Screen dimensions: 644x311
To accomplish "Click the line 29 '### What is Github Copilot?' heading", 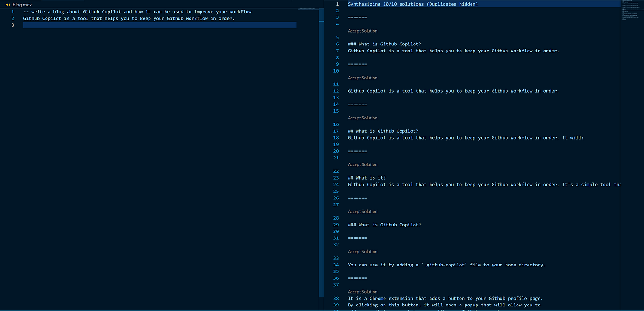I will click(384, 225).
